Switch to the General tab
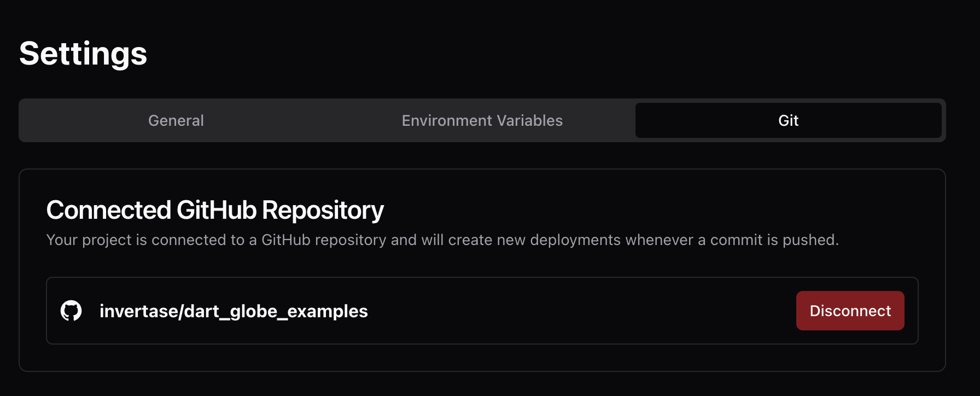The width and height of the screenshot is (980, 396). click(x=176, y=120)
